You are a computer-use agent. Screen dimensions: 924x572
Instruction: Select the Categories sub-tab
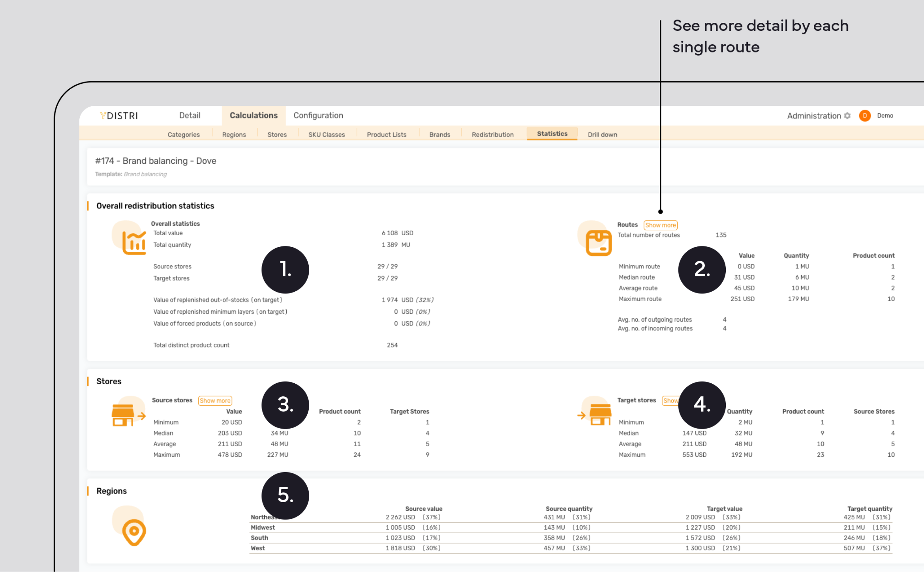(184, 135)
